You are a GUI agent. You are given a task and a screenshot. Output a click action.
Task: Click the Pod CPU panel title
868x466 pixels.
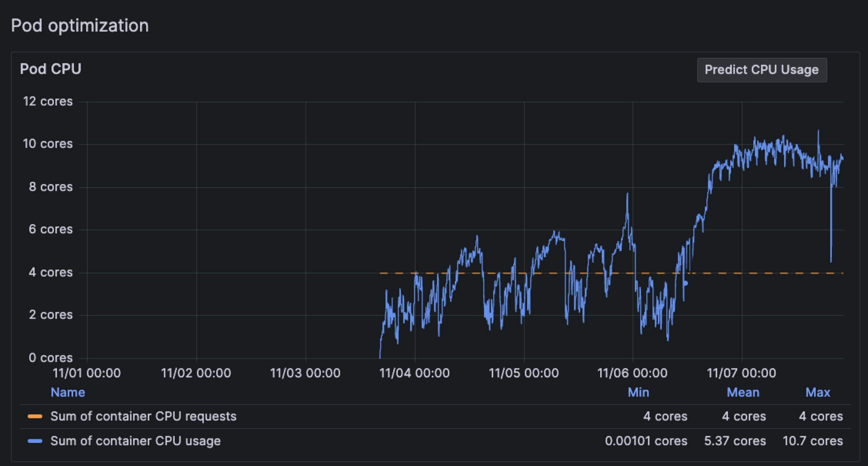(50, 69)
